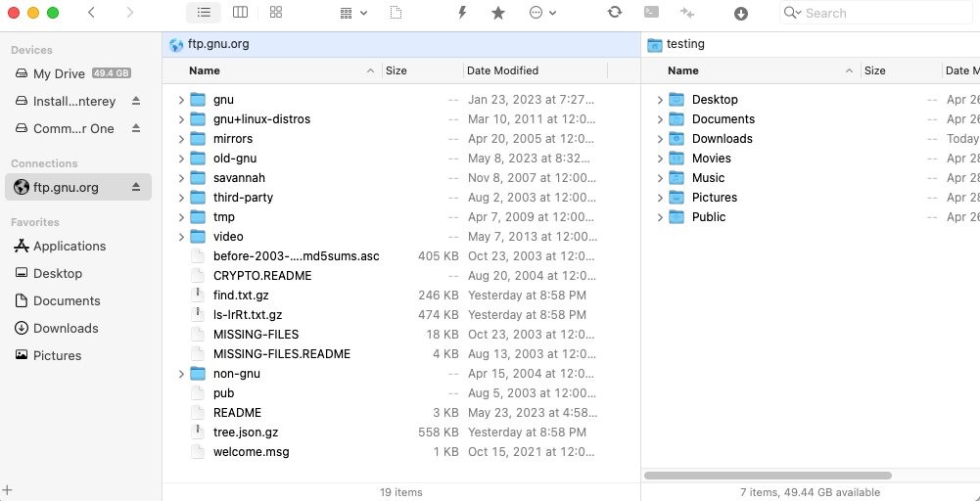
Task: Expand the mirrors folder
Action: click(x=181, y=139)
